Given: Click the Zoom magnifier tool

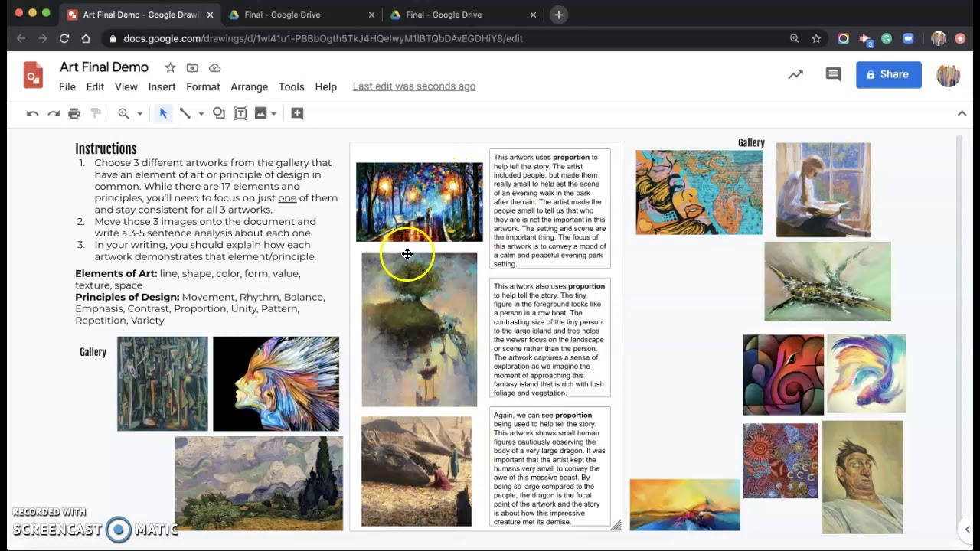Looking at the screenshot, I should (123, 113).
